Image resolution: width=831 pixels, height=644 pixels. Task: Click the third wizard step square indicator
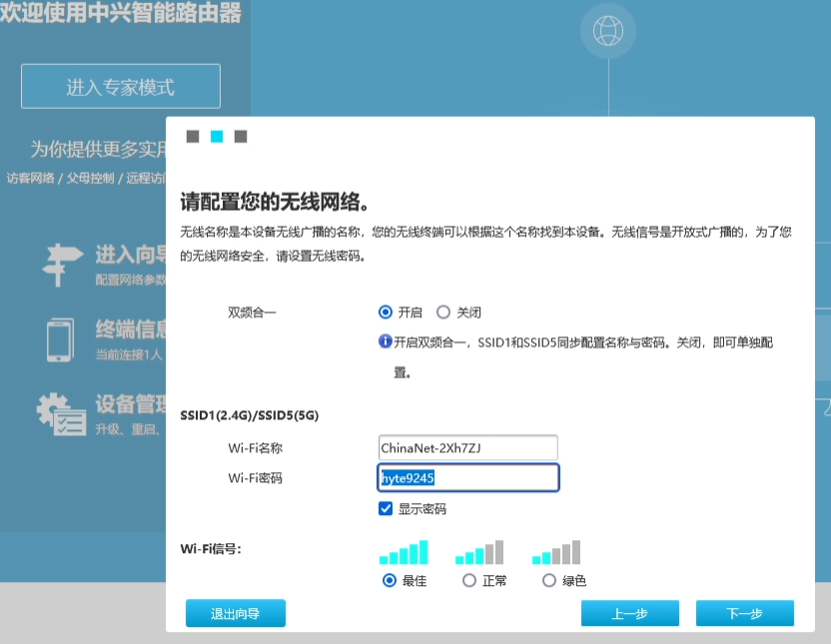239,135
